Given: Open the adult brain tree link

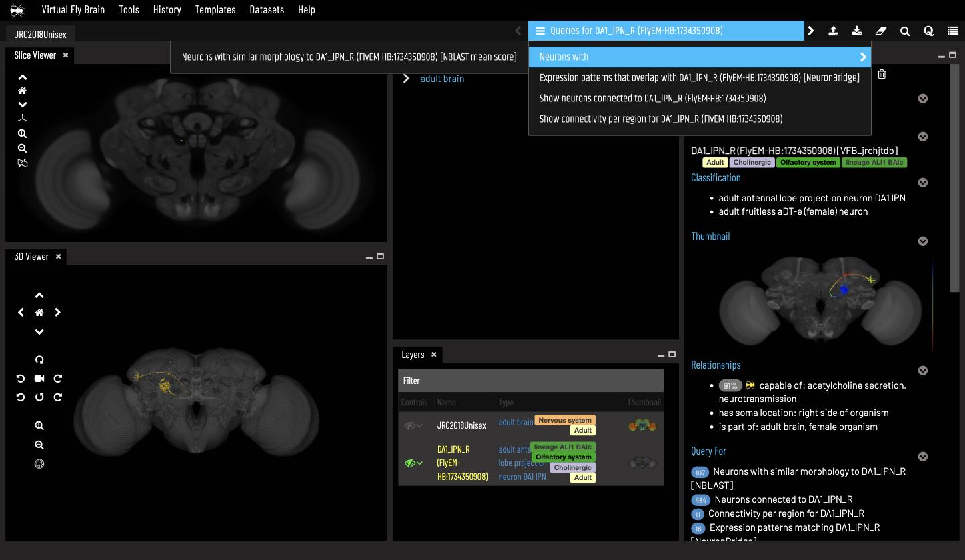Looking at the screenshot, I should 442,79.
